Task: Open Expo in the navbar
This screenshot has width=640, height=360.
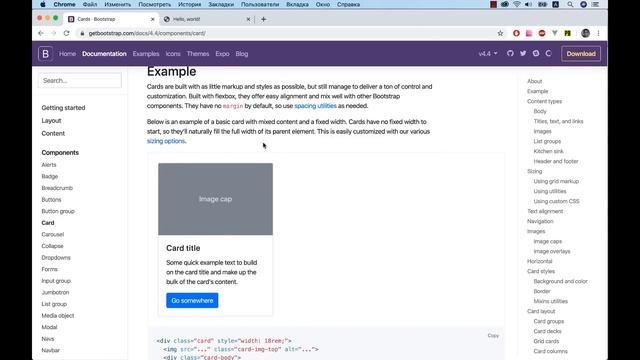Action: [222, 53]
